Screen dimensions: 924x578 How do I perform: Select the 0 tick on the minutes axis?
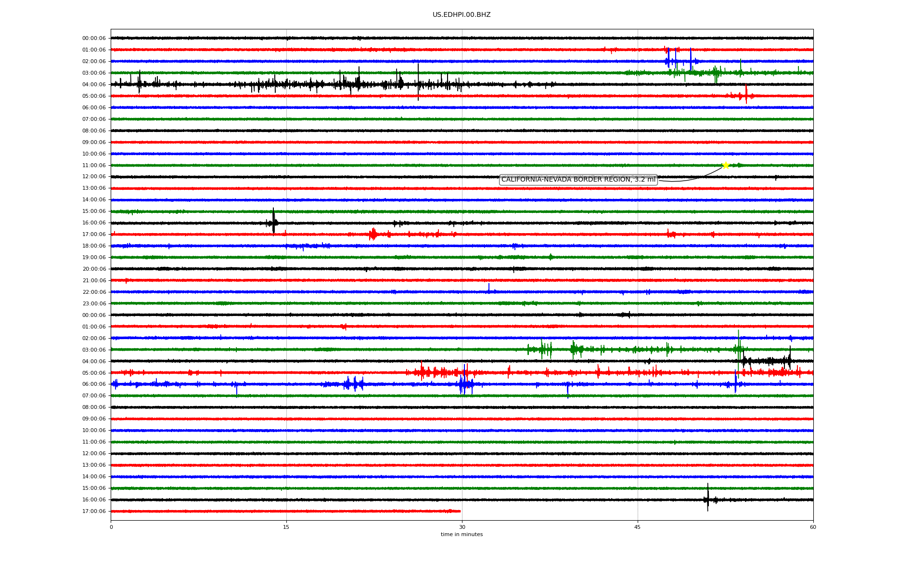tap(111, 527)
